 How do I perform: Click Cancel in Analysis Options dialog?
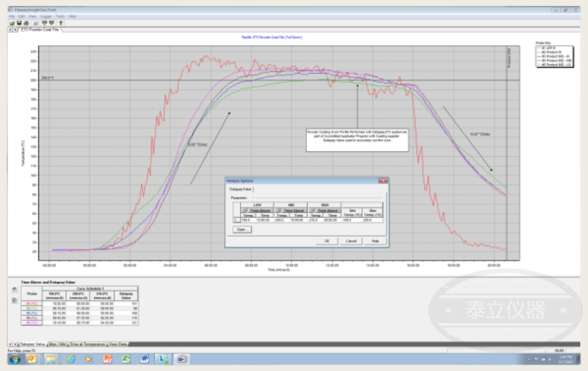351,241
